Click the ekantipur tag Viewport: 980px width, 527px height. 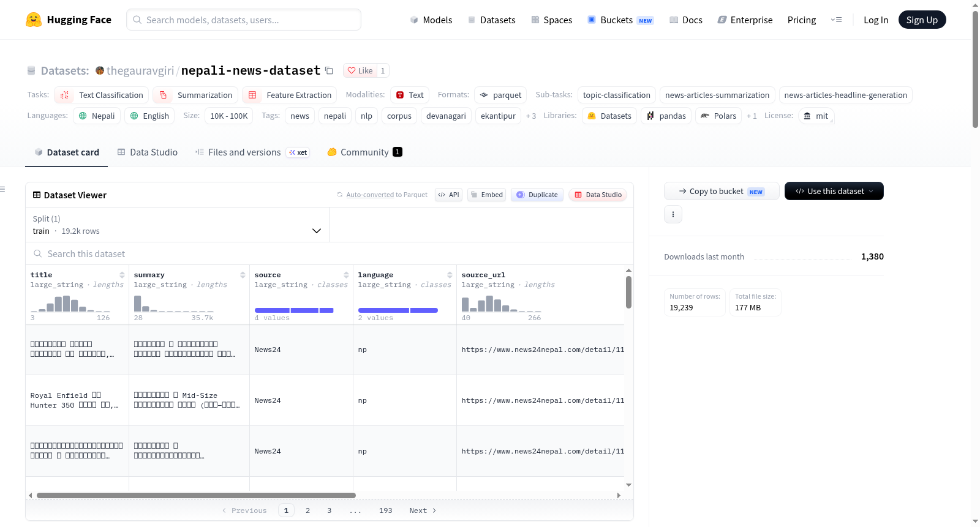[x=498, y=116]
